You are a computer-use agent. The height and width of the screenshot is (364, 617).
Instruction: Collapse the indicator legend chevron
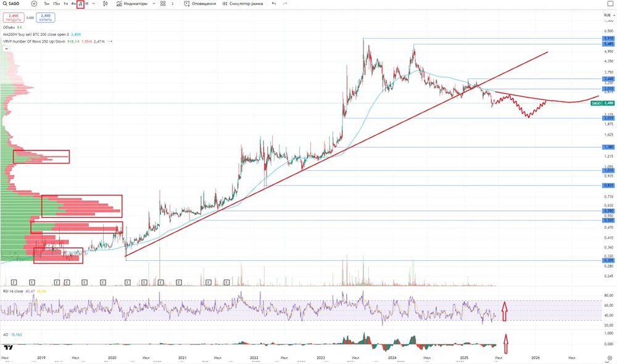point(6,48)
